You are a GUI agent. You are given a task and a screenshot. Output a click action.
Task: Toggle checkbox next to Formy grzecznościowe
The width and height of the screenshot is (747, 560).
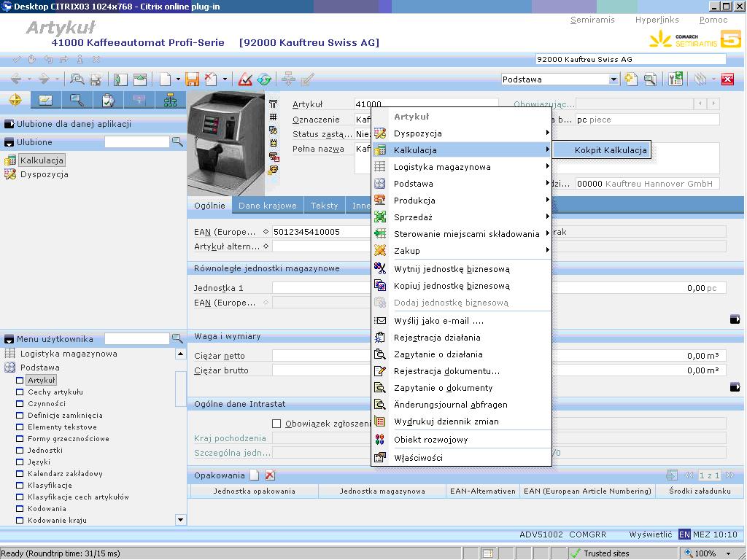[x=20, y=438]
